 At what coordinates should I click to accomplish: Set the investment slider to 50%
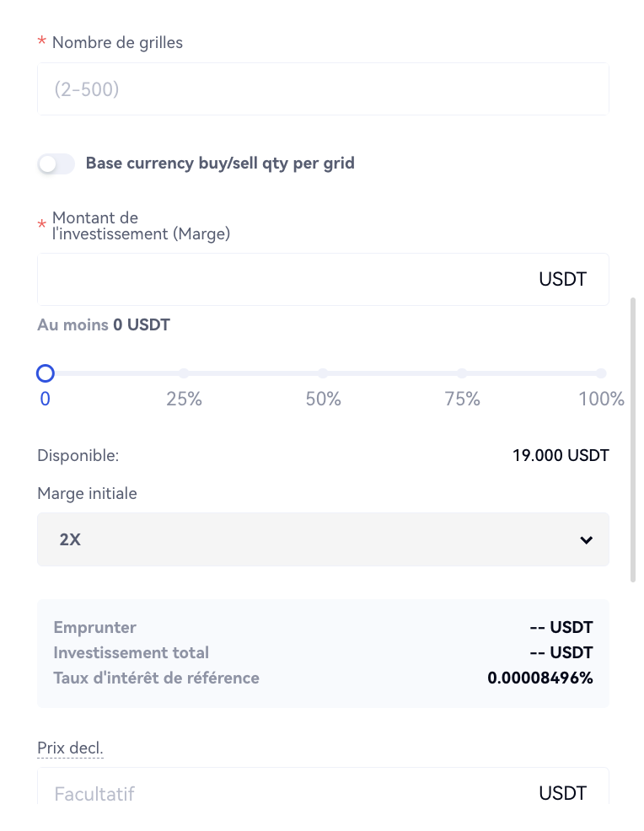[323, 373]
